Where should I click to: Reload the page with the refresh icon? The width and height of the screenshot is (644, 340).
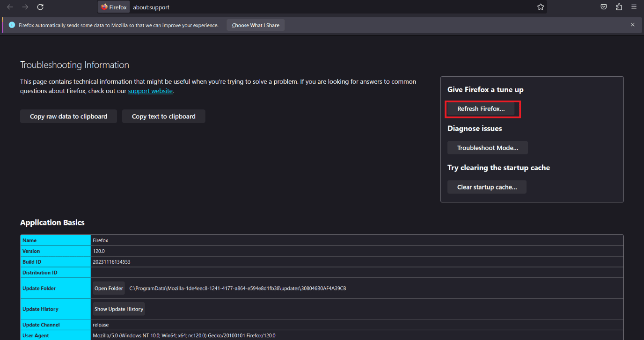coord(40,7)
